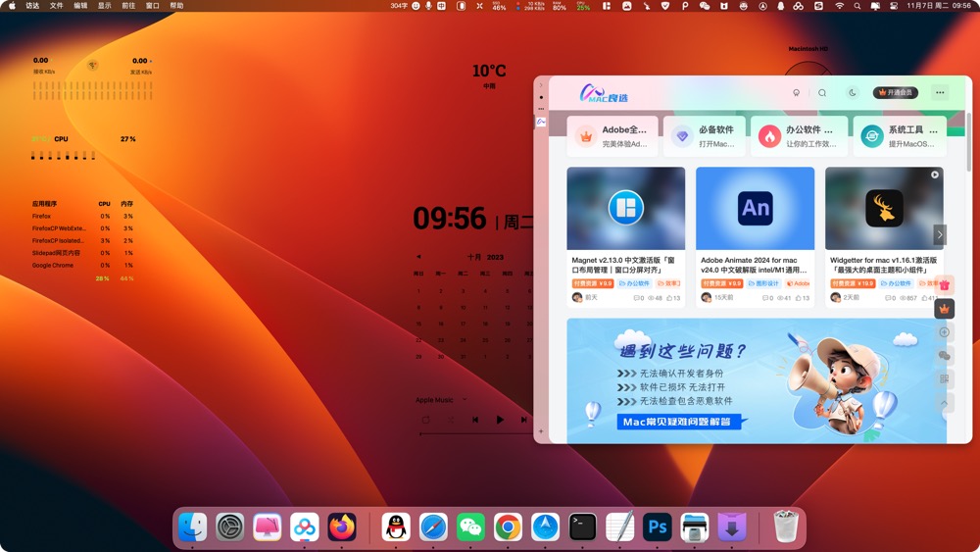Viewport: 980px width, 552px height.
Task: Open Finder from the Dock
Action: click(192, 527)
